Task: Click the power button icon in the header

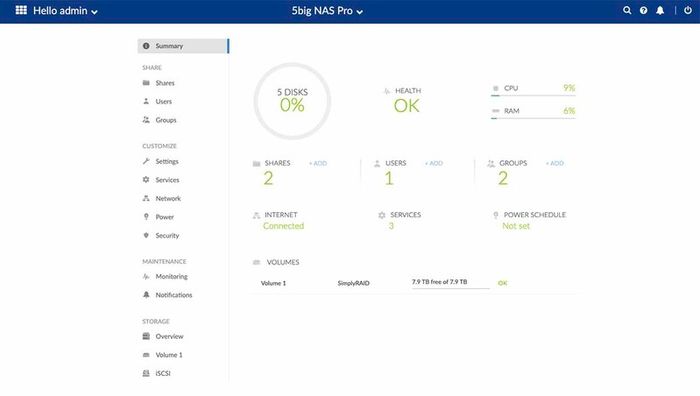Action: pyautogui.click(x=688, y=10)
